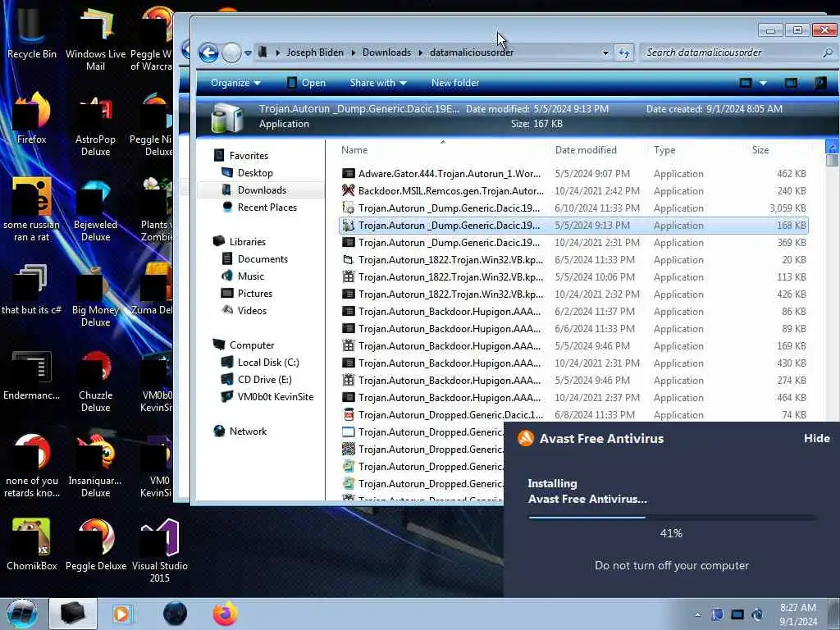Select 'that but its c#' desktop icon
This screenshot has height=630, width=840.
[31, 290]
